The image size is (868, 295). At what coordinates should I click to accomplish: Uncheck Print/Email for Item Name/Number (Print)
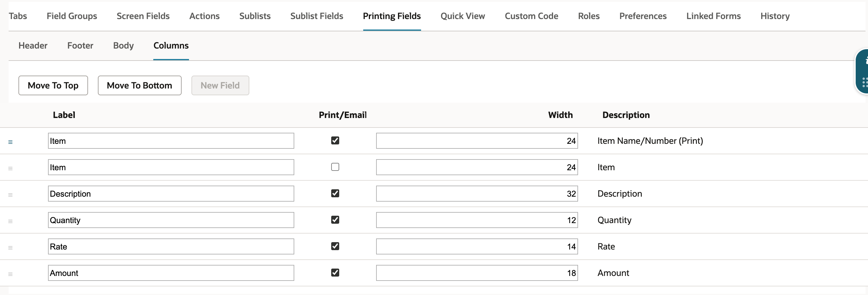[x=335, y=140]
